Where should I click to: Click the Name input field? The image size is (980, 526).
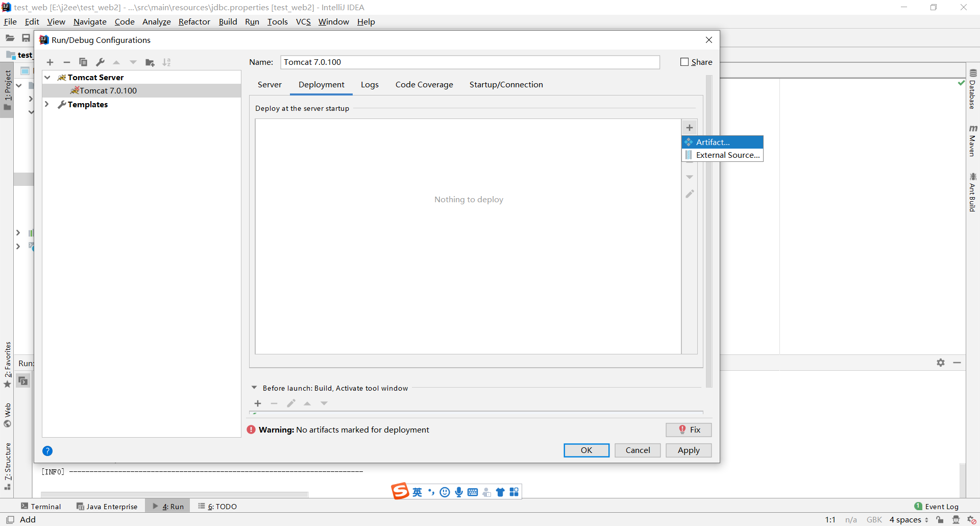coord(470,62)
